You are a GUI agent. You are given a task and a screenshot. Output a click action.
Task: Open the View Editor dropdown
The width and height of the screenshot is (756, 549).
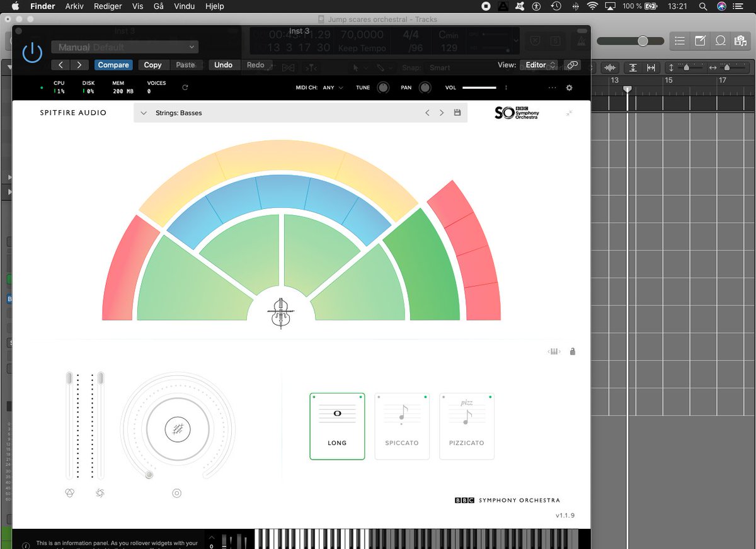tap(541, 65)
